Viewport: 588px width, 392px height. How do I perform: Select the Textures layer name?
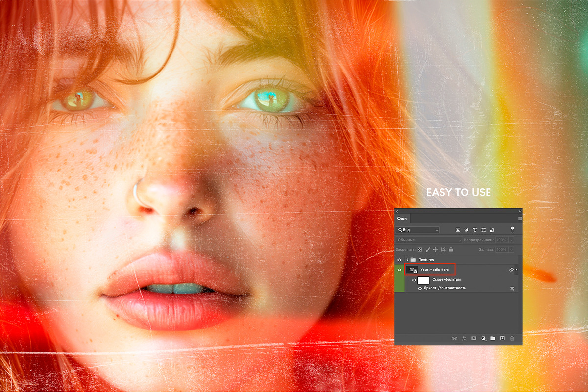pos(426,260)
